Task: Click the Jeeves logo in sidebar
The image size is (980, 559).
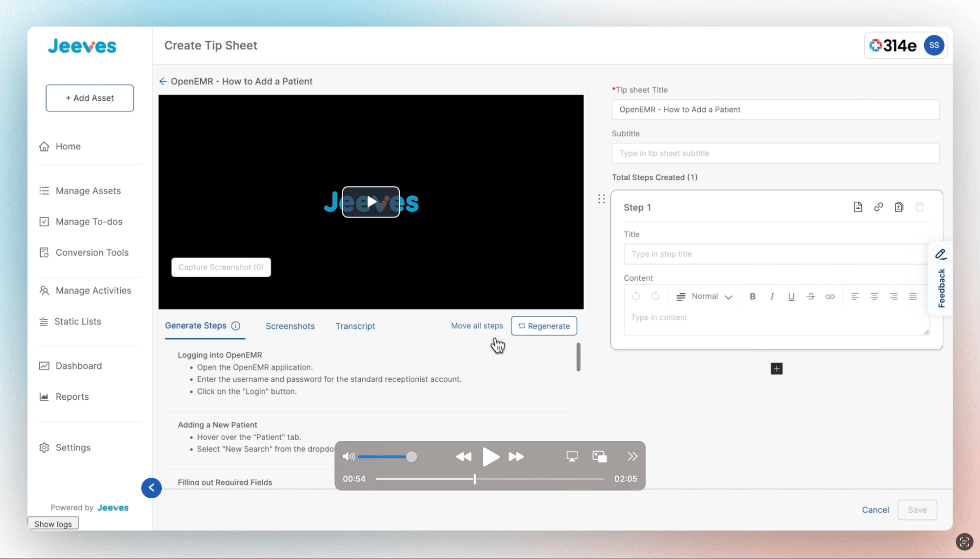Action: [x=82, y=46]
